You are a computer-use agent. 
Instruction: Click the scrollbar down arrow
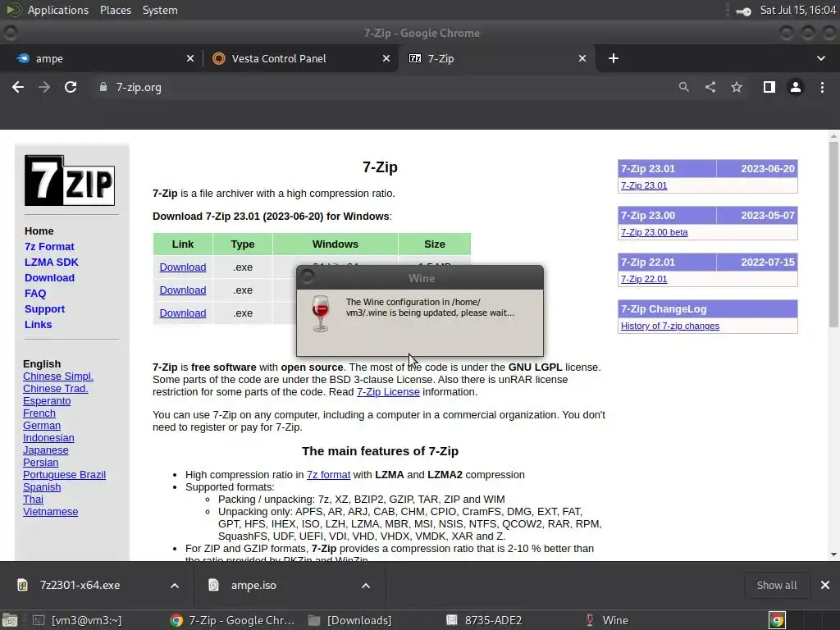click(833, 555)
